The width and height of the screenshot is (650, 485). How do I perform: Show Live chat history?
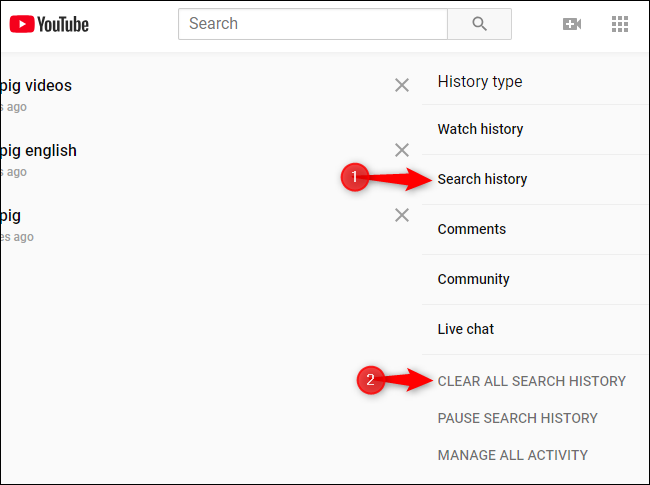(465, 329)
